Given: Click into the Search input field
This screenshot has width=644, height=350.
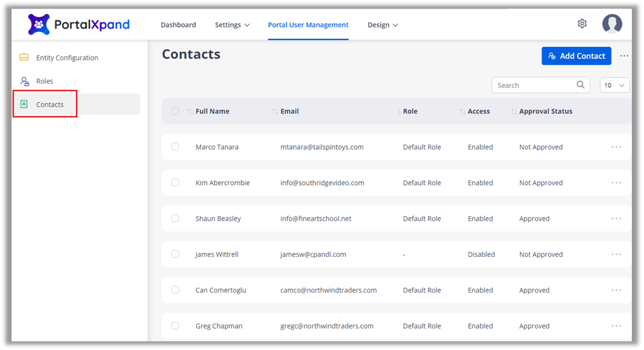Looking at the screenshot, I should click(533, 85).
